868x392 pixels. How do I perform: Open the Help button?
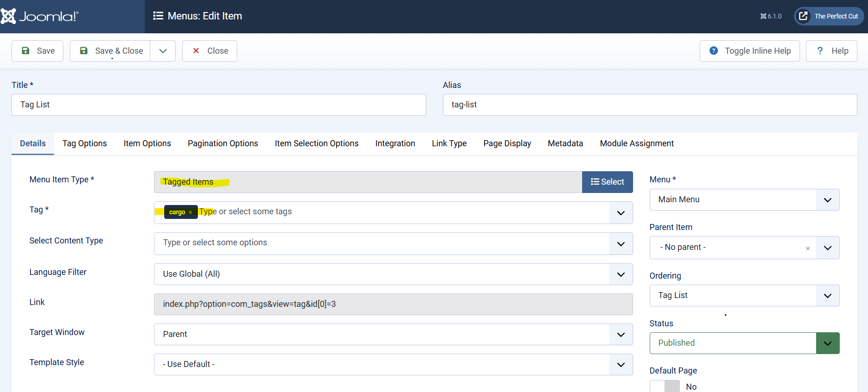tap(831, 51)
